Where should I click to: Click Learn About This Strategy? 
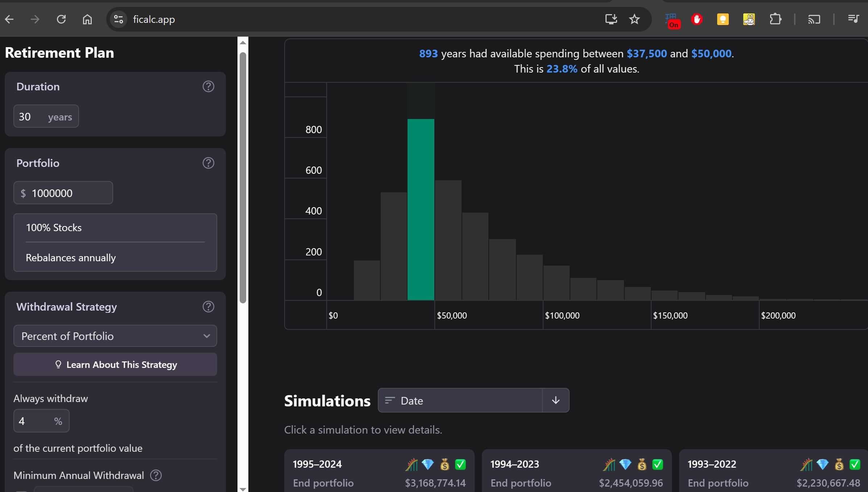pyautogui.click(x=115, y=365)
